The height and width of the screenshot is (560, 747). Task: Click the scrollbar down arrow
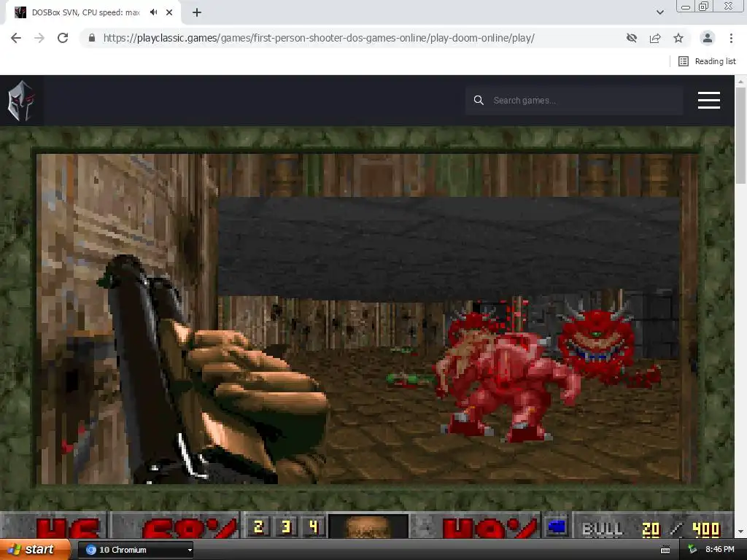coord(741,532)
